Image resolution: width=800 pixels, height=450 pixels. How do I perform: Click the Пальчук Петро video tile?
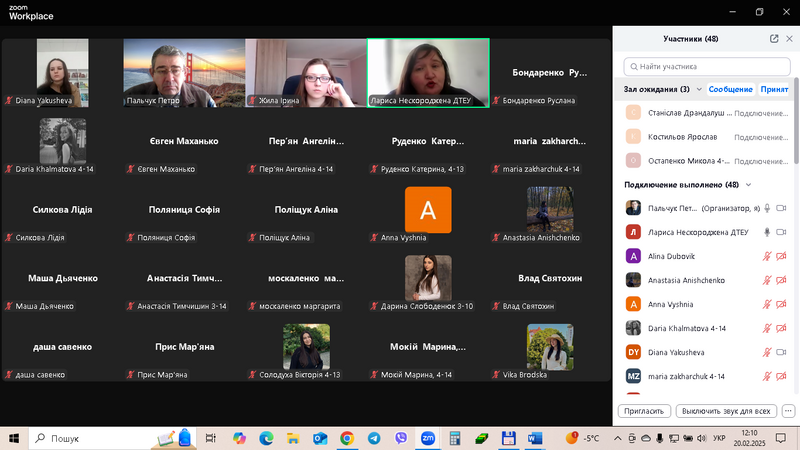184,73
